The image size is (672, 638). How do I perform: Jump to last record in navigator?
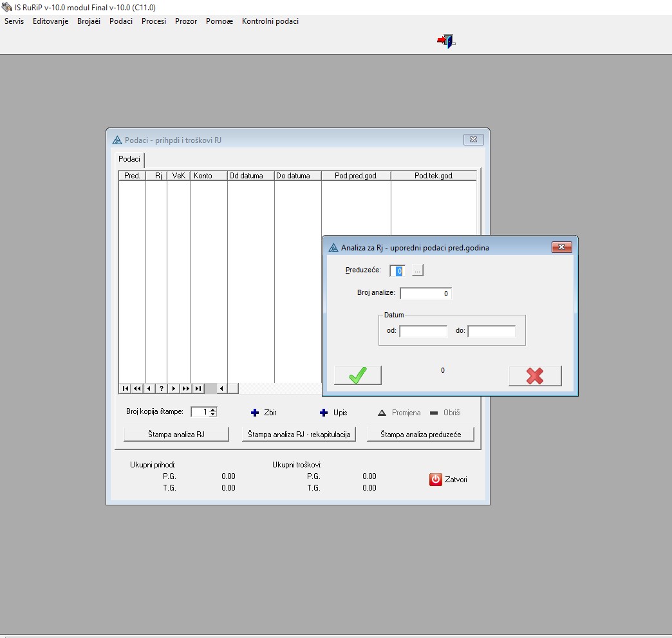coord(198,388)
